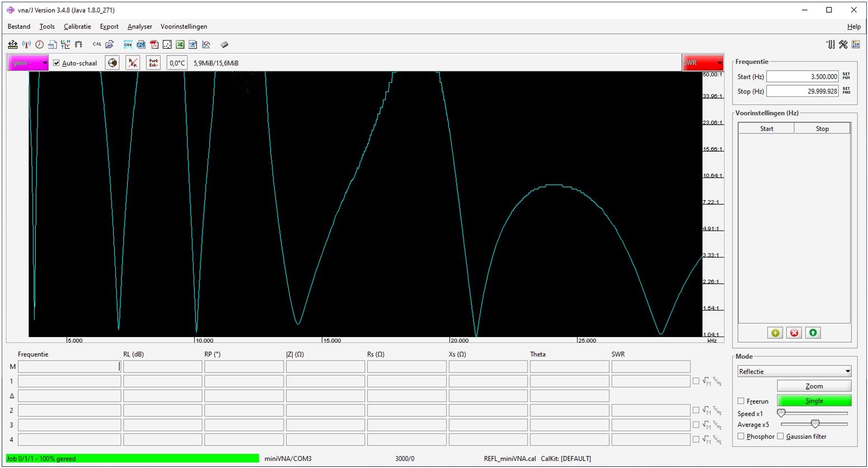Viewport: 868px width, 468px height.
Task: Expand the red SWR scale dropdown
Action: click(703, 63)
